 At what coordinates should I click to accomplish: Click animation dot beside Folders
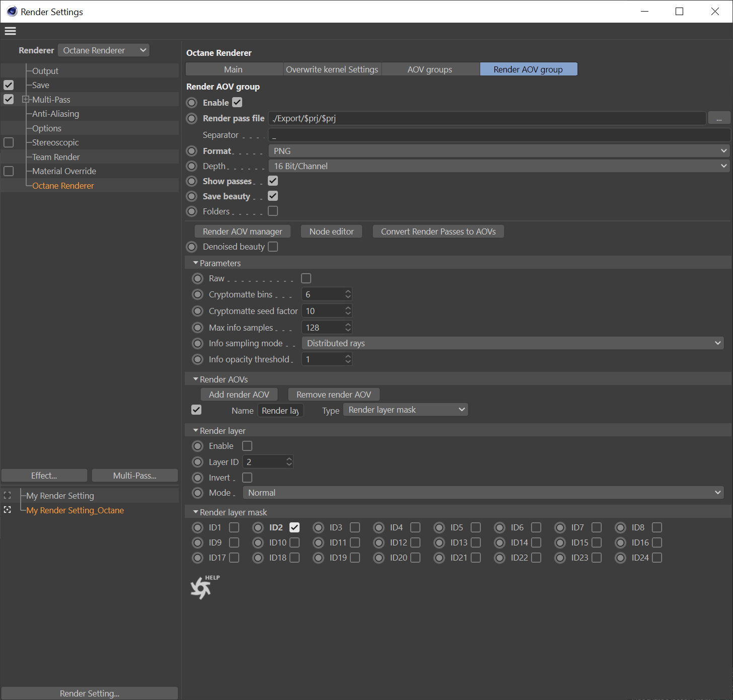point(192,211)
